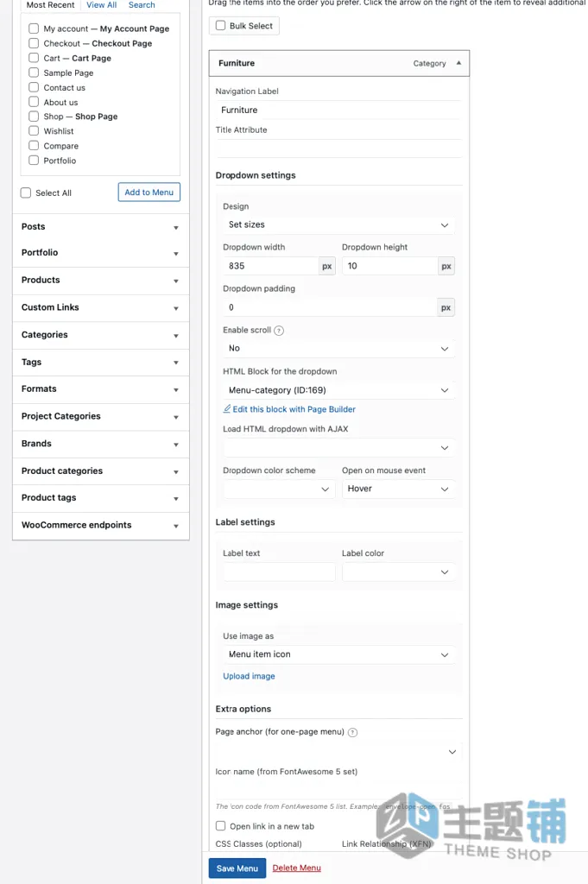The image size is (588, 884).
Task: Click the Label text input field
Action: point(279,571)
